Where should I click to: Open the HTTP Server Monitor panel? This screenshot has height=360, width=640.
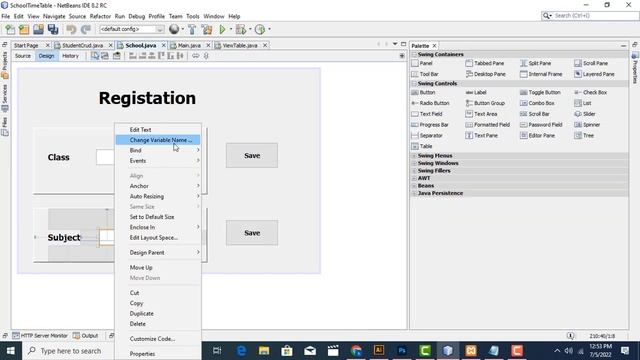pos(40,336)
